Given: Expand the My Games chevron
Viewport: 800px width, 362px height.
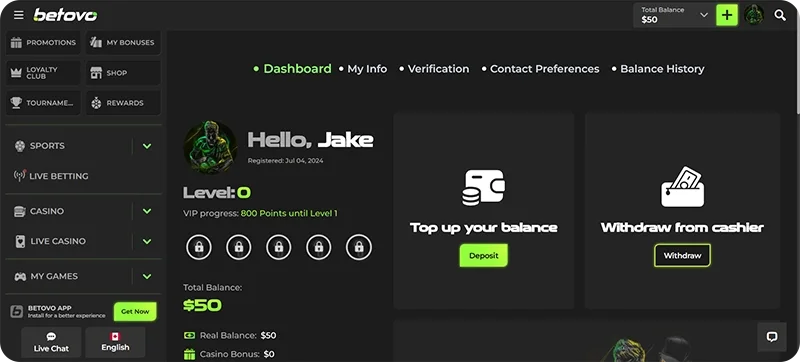Looking at the screenshot, I should point(147,276).
